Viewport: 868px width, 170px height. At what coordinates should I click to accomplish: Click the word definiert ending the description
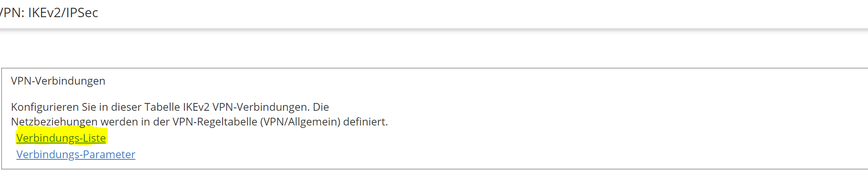point(365,122)
